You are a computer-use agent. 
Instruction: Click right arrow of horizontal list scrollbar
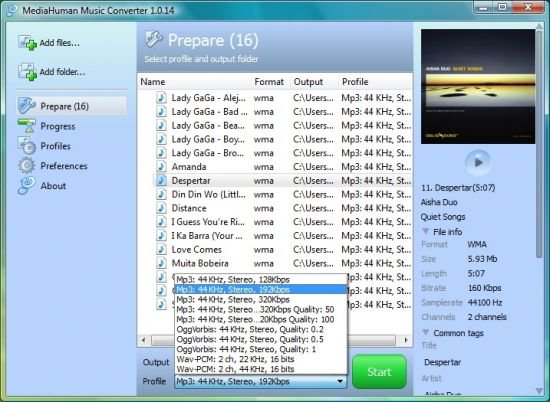(406, 340)
